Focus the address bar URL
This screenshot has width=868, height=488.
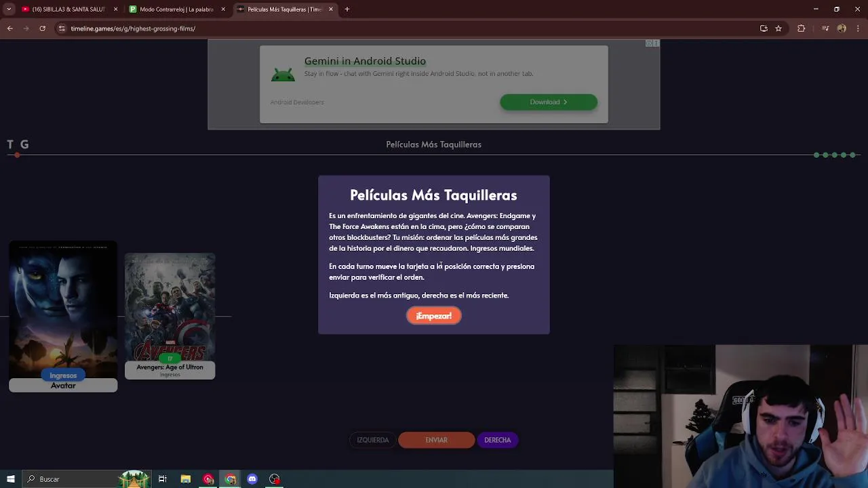(133, 28)
